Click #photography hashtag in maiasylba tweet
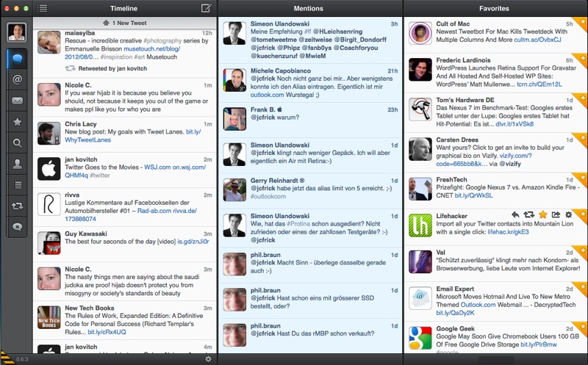 point(162,40)
